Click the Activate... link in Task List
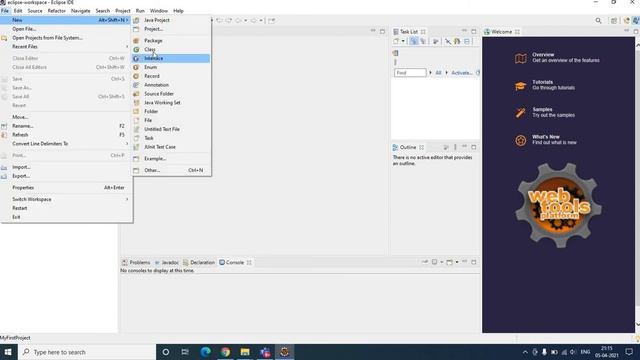Image resolution: width=640 pixels, height=360 pixels. pyautogui.click(x=462, y=73)
